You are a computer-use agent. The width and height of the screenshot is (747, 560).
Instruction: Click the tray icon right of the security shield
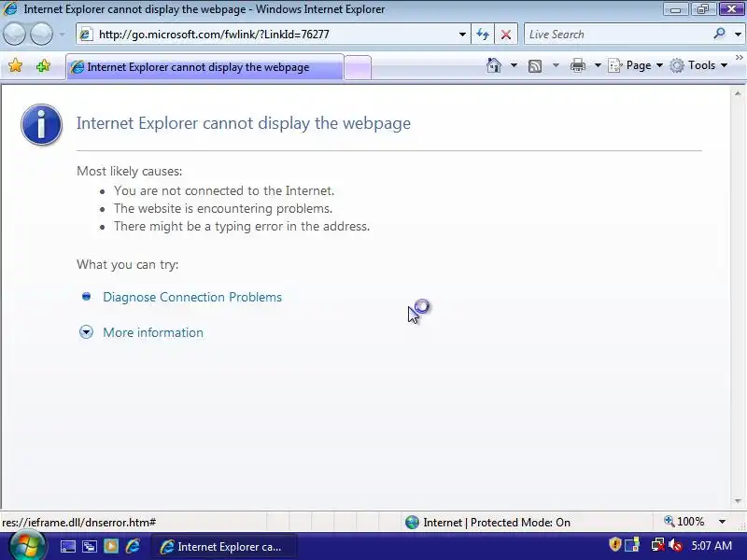632,544
